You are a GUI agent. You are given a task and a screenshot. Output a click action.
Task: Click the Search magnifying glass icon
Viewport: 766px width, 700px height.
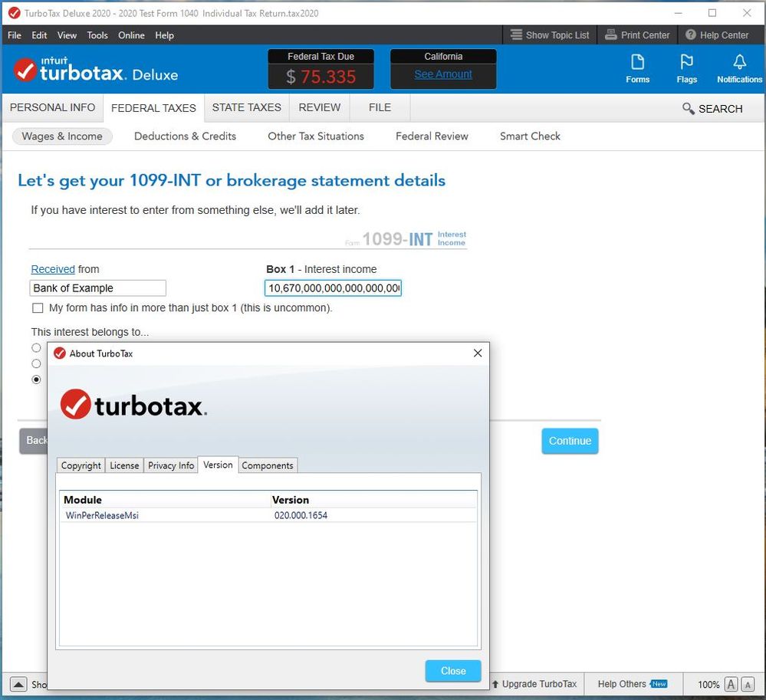click(x=688, y=108)
